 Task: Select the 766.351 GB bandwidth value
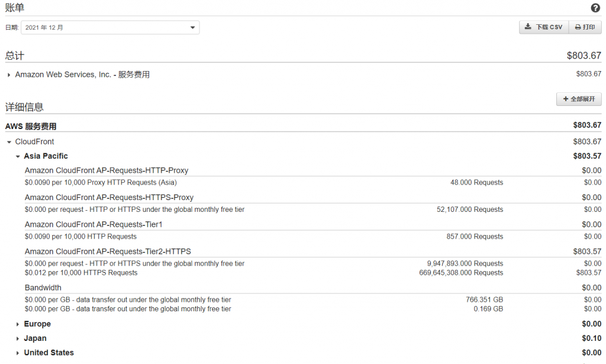click(x=484, y=300)
